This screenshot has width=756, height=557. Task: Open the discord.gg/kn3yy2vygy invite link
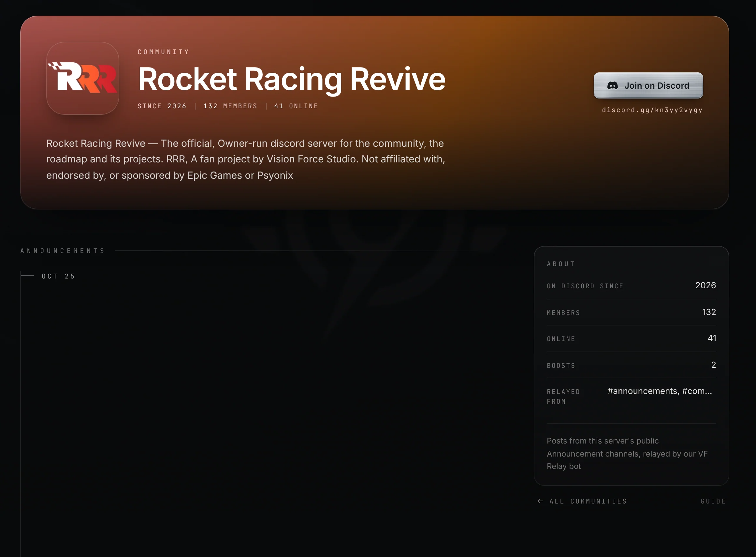(652, 110)
